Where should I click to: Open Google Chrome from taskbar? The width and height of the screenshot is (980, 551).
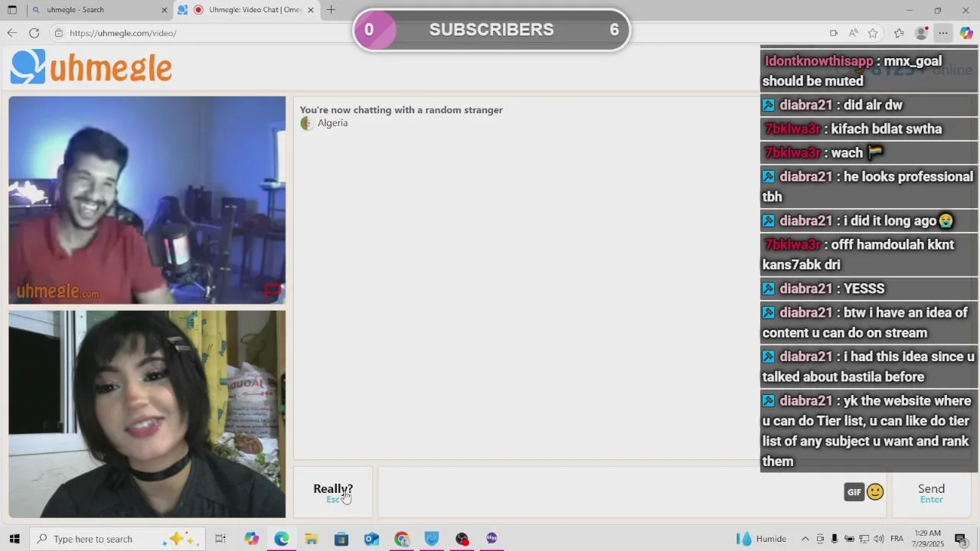(x=402, y=539)
